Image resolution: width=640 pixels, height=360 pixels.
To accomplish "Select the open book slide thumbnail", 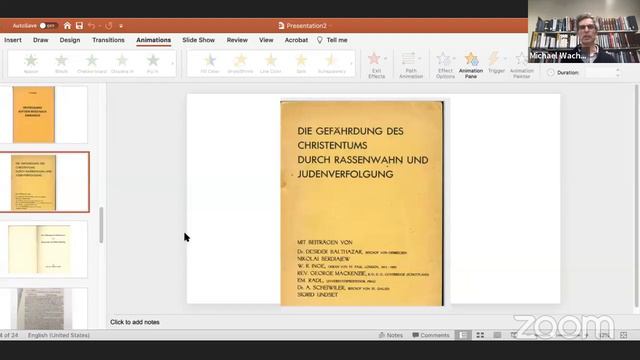I will click(44, 249).
